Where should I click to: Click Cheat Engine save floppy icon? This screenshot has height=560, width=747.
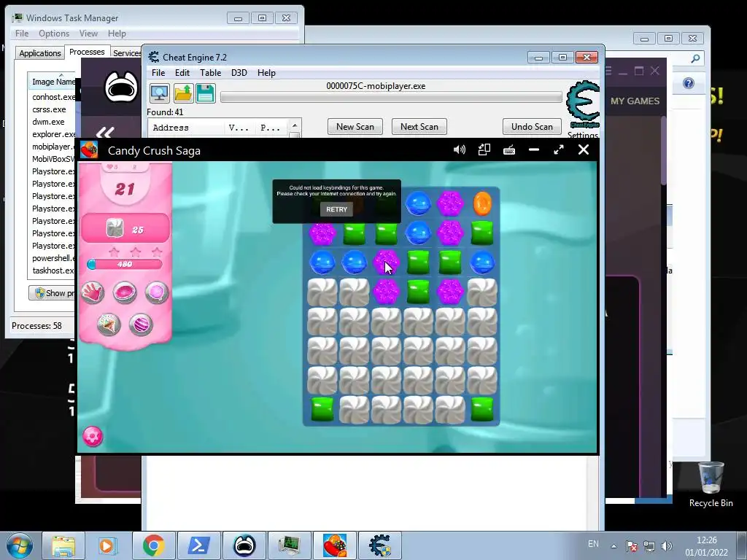point(205,93)
